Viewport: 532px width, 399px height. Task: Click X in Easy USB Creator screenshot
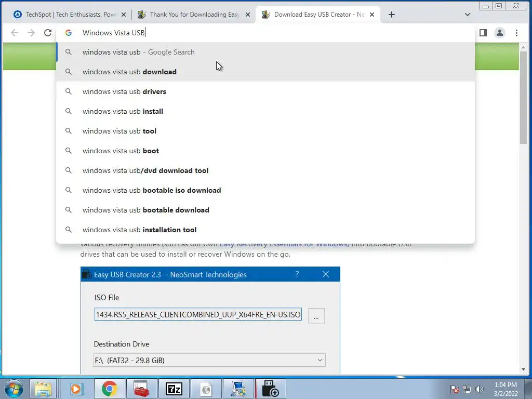[326, 274]
